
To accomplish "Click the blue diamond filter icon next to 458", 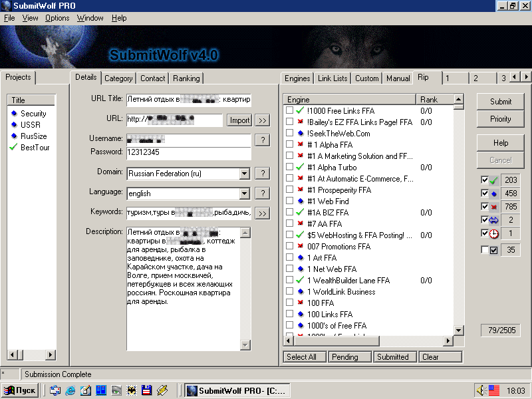I will pyautogui.click(x=493, y=194).
